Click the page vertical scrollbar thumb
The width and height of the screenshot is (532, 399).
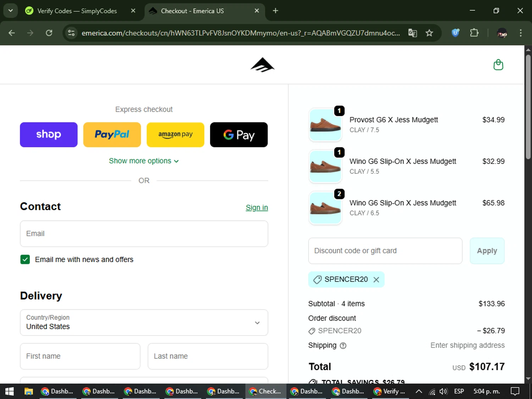click(x=528, y=106)
